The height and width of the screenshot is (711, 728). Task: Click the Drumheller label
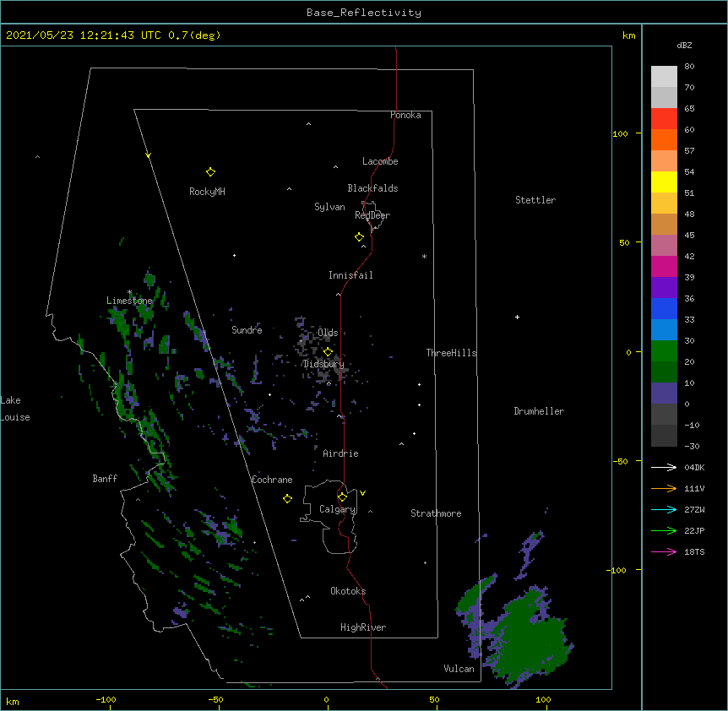point(539,411)
